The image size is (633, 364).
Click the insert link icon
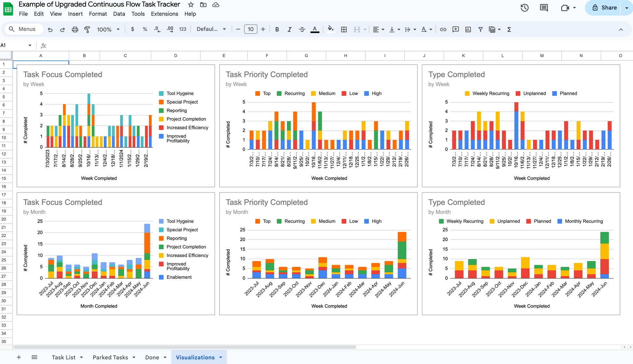point(443,30)
